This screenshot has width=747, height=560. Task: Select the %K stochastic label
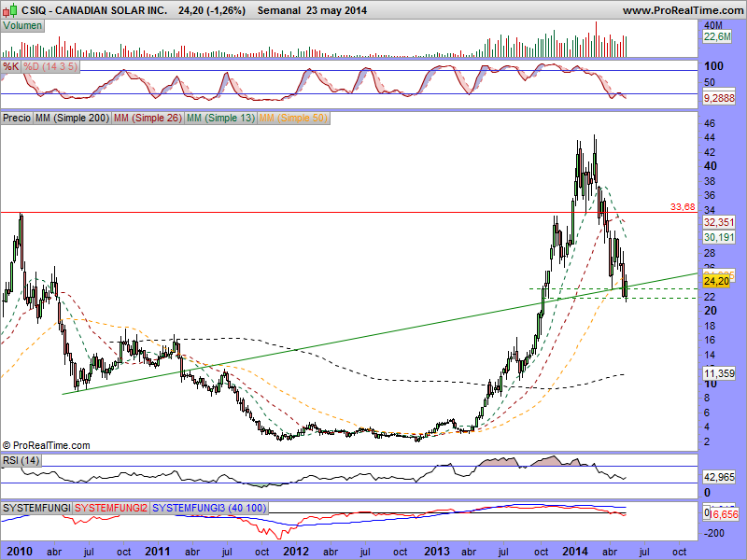click(x=10, y=66)
